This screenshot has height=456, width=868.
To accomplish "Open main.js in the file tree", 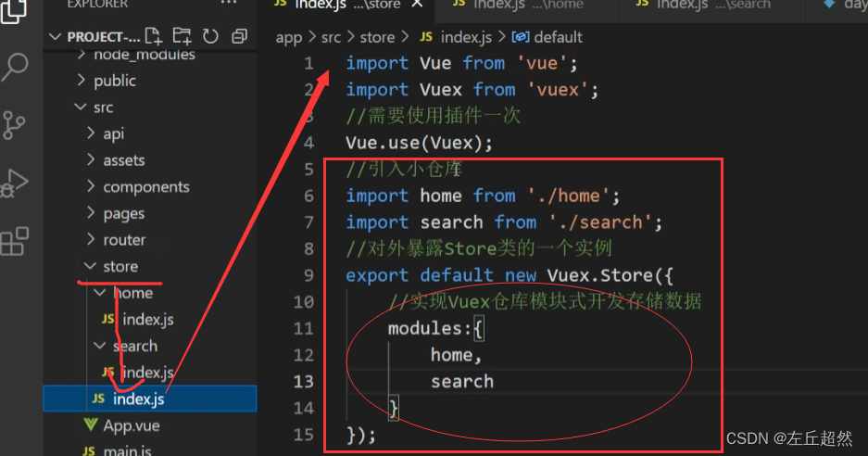I will pyautogui.click(x=127, y=450).
